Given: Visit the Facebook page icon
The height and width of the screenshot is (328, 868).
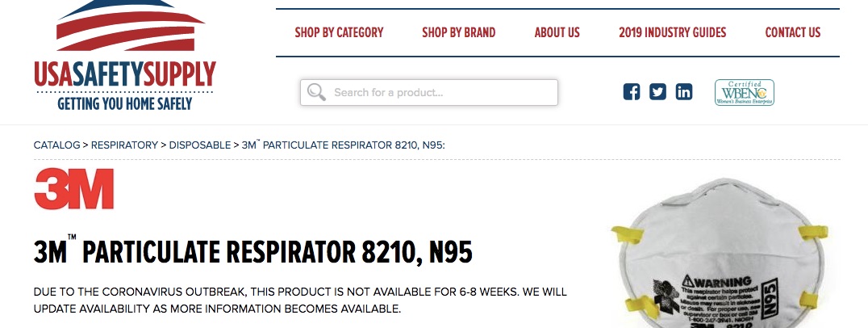Looking at the screenshot, I should (x=632, y=92).
